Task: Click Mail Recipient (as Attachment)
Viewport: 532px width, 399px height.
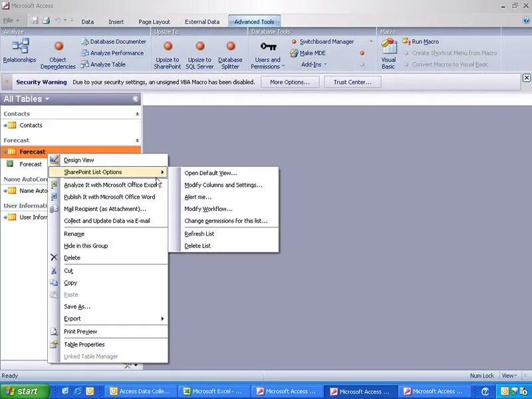Action: click(108, 209)
